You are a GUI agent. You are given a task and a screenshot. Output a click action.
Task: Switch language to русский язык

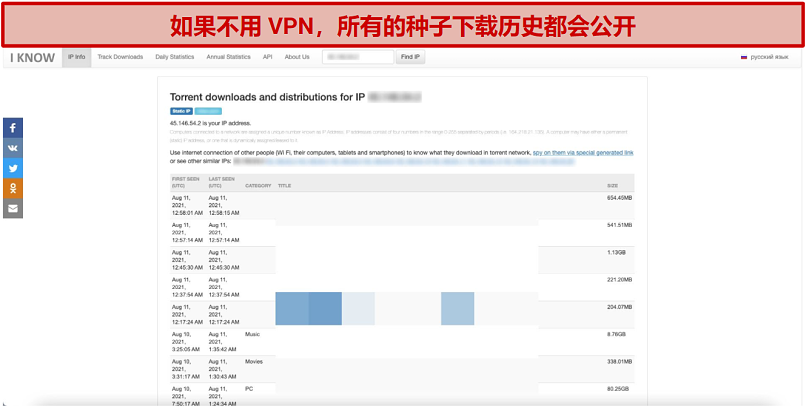(x=769, y=57)
